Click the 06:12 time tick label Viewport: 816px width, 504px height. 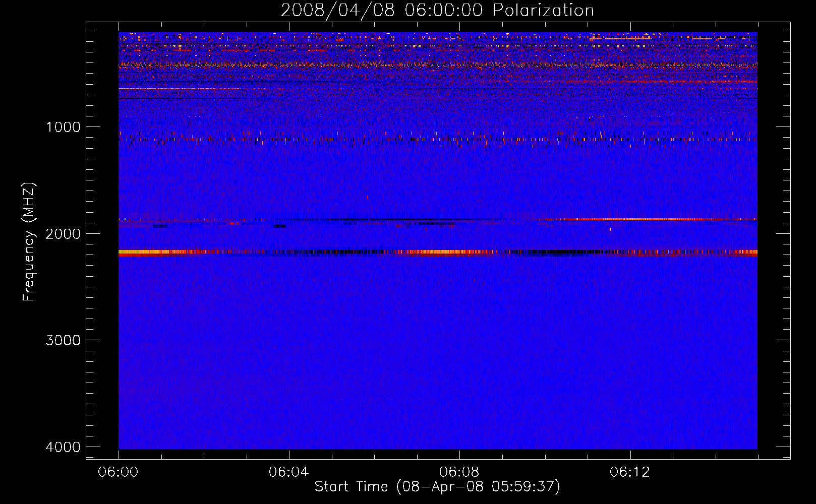click(630, 472)
